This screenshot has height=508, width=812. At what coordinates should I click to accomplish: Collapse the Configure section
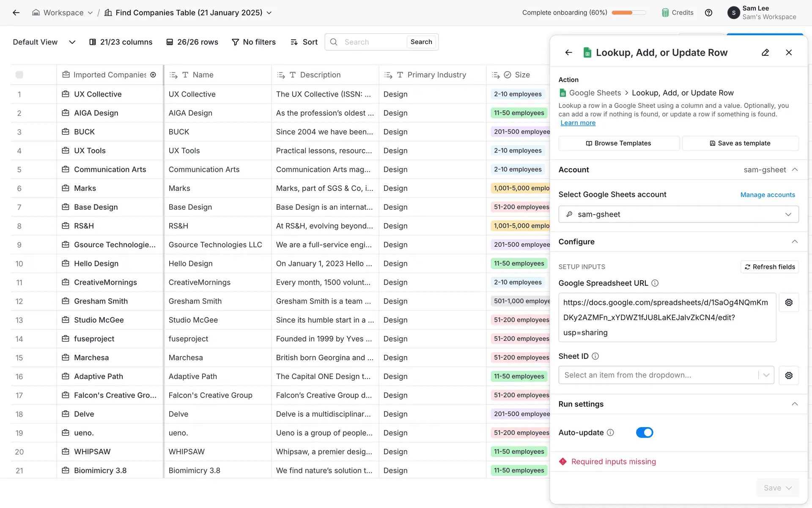(794, 242)
